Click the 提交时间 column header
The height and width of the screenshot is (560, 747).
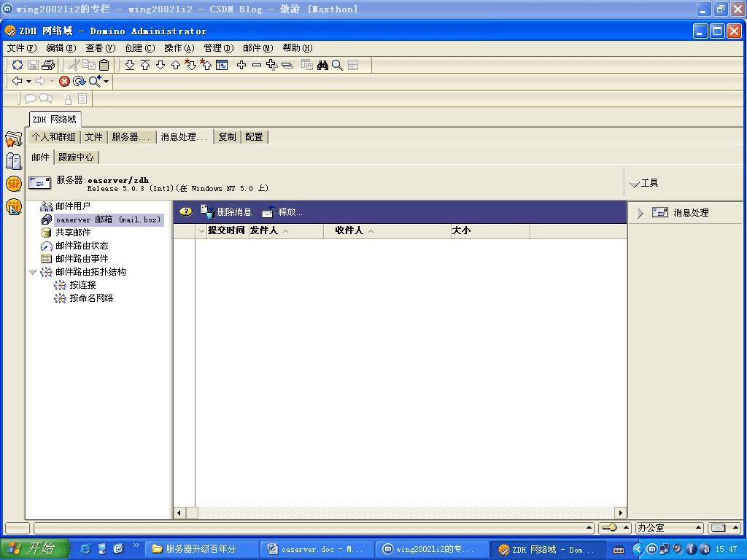pos(226,230)
